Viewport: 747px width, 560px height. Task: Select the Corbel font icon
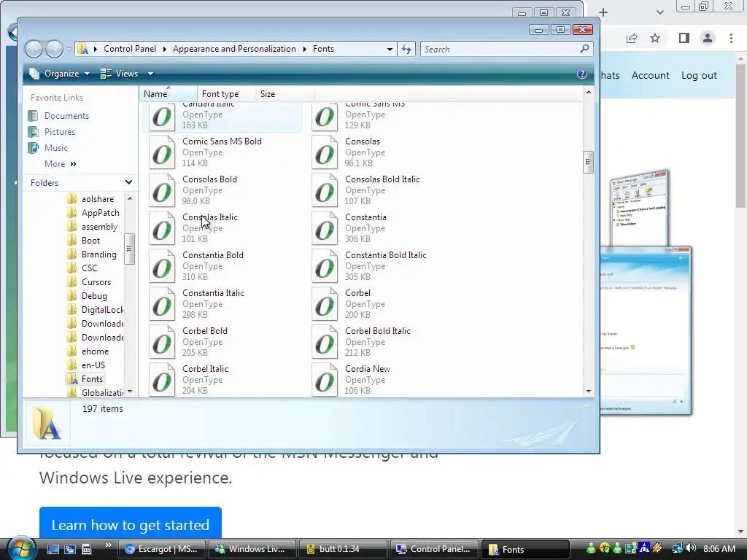325,304
